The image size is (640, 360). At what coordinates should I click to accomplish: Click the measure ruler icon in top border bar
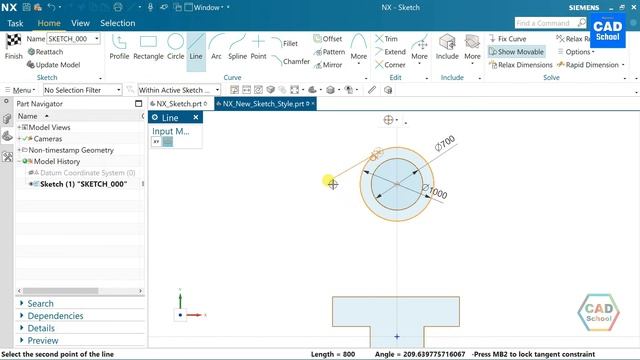371,90
